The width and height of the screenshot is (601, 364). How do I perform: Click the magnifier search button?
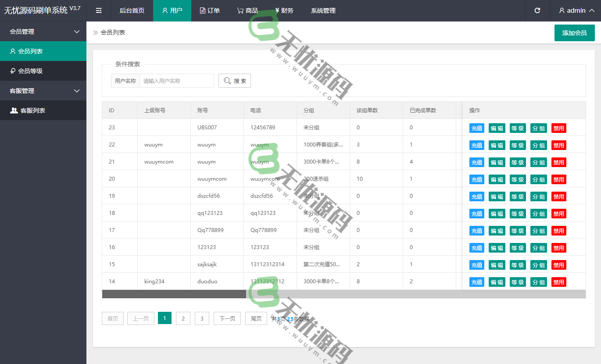[235, 81]
